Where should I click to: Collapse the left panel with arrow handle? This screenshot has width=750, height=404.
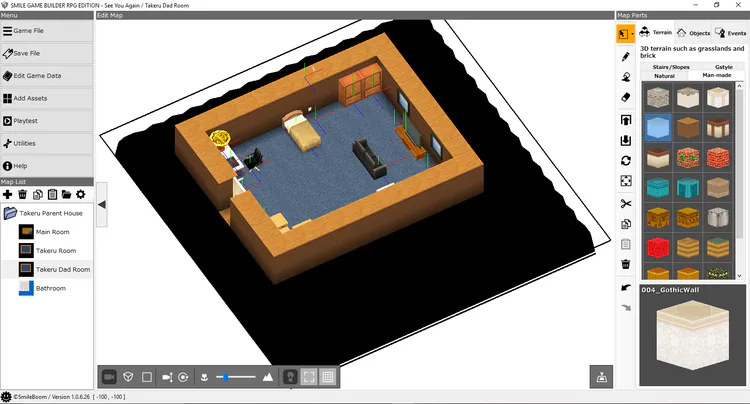point(101,205)
